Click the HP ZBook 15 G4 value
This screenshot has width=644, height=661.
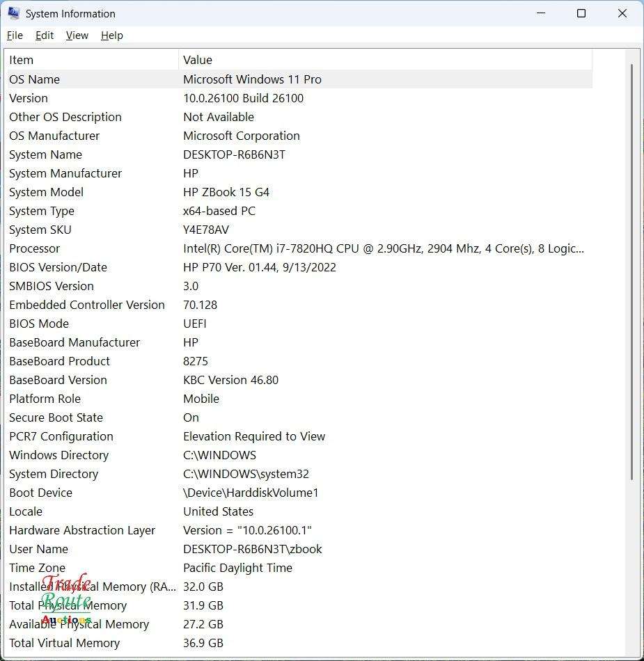coord(226,192)
